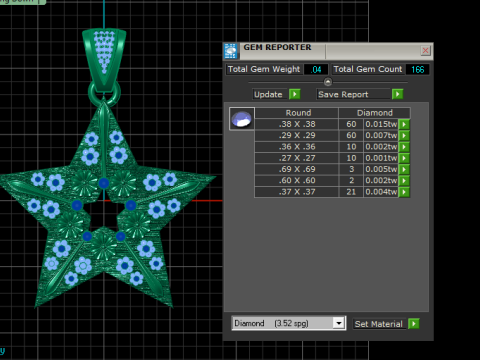Click the 0.004tw weight cell
The height and width of the screenshot is (360, 480).
click(x=381, y=192)
